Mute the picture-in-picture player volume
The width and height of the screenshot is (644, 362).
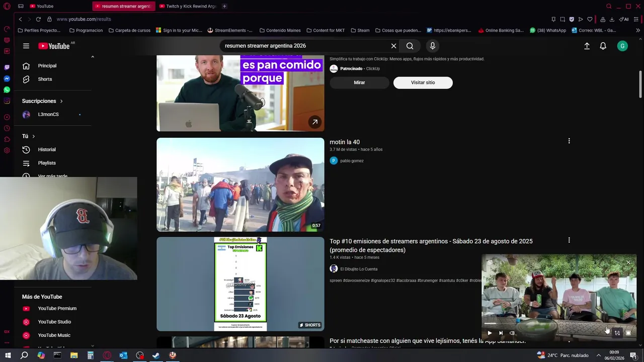[512, 333]
